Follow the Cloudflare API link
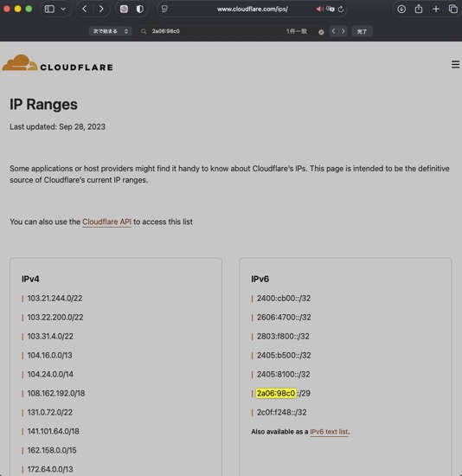This screenshot has width=462, height=476. click(107, 222)
